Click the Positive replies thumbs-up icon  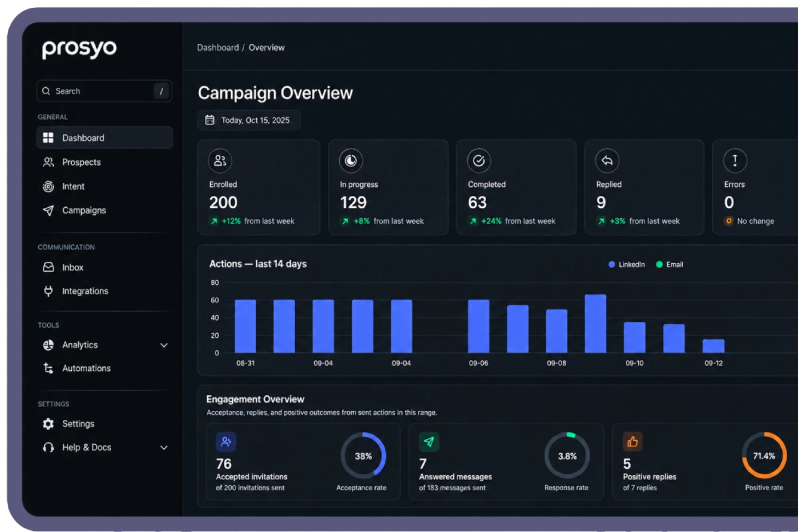tap(633, 442)
